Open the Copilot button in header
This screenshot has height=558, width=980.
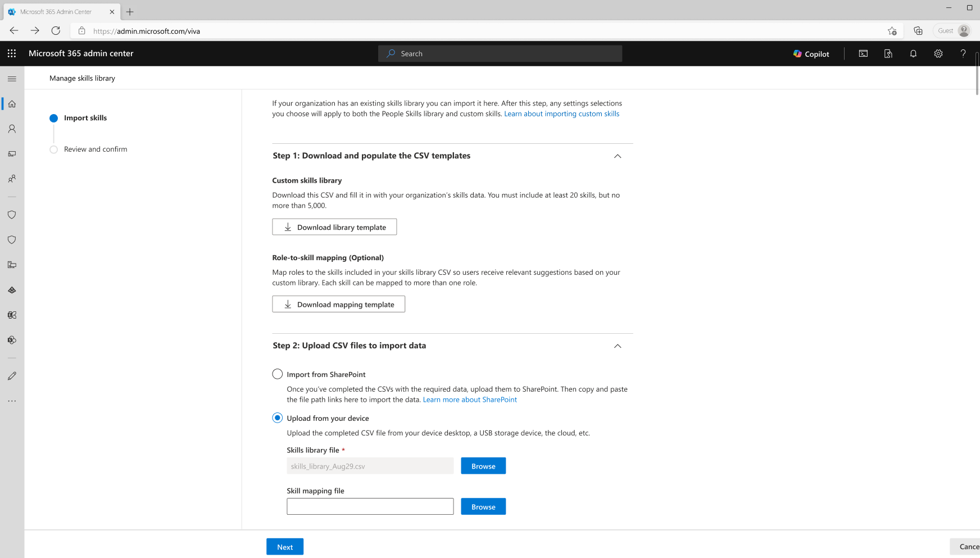coord(811,54)
